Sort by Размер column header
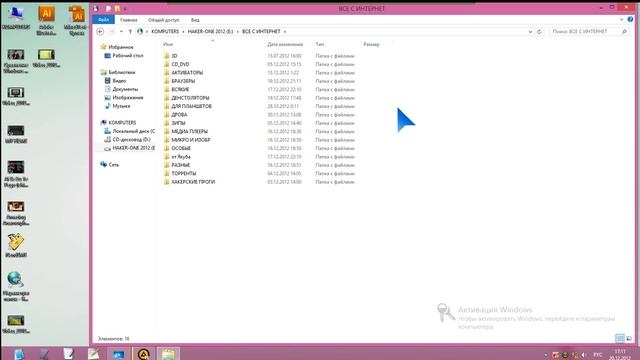Image resolution: width=640 pixels, height=360 pixels. click(x=371, y=44)
